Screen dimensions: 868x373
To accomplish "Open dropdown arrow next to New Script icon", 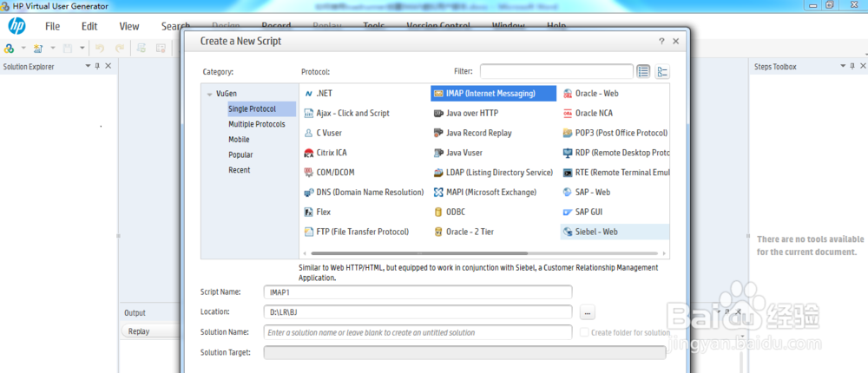I will (x=53, y=49).
